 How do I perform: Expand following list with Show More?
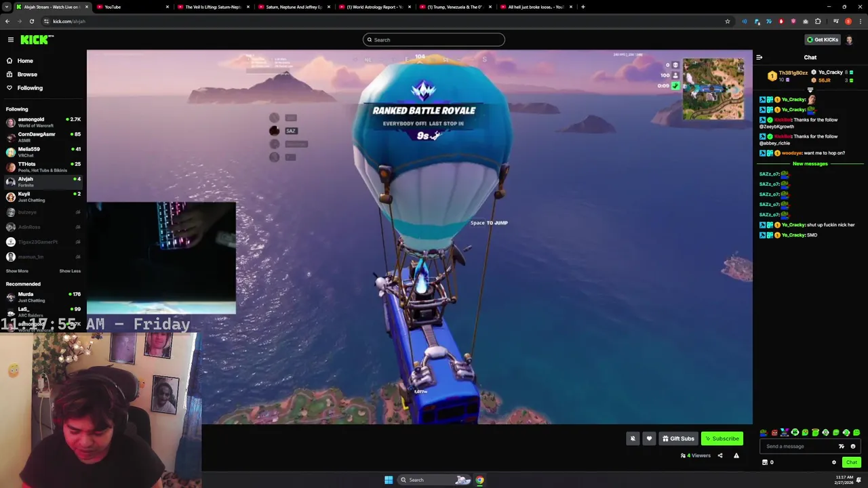pos(17,271)
